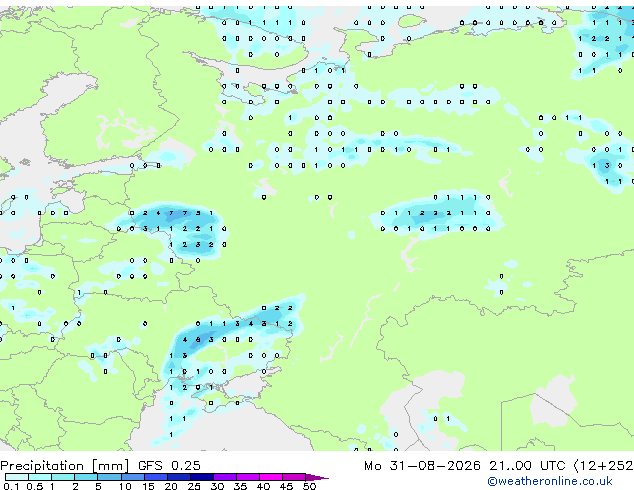
Task: Click legend tick label '50'
Action: coord(309,486)
